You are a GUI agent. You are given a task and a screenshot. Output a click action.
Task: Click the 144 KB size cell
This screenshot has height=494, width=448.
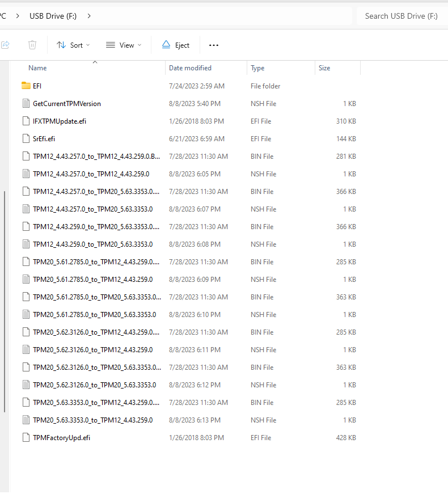pyautogui.click(x=346, y=139)
